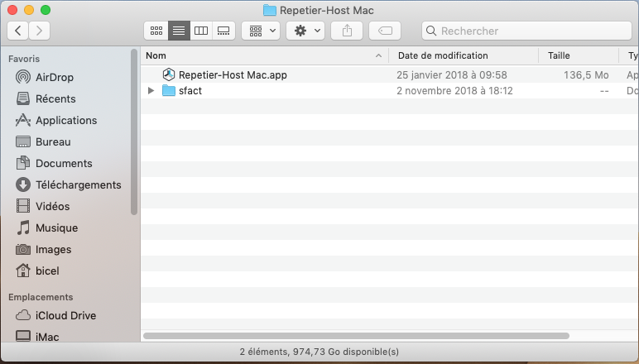Go back with the left chevron button

(x=18, y=31)
